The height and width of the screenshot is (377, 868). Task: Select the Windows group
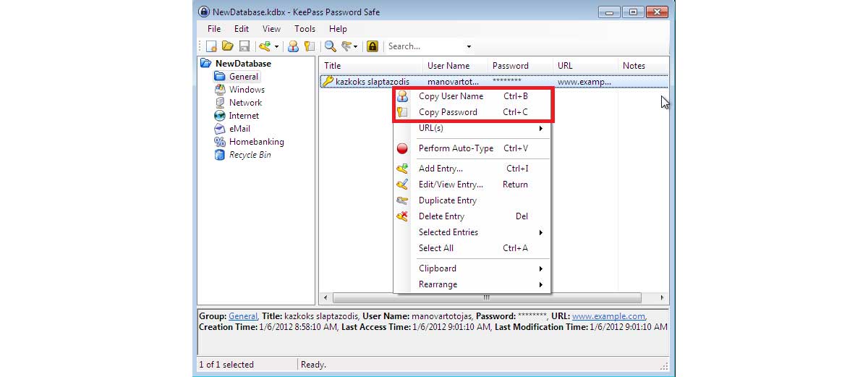pos(247,90)
